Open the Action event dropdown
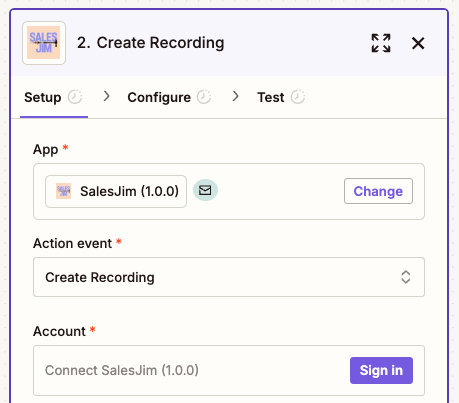 click(x=229, y=277)
